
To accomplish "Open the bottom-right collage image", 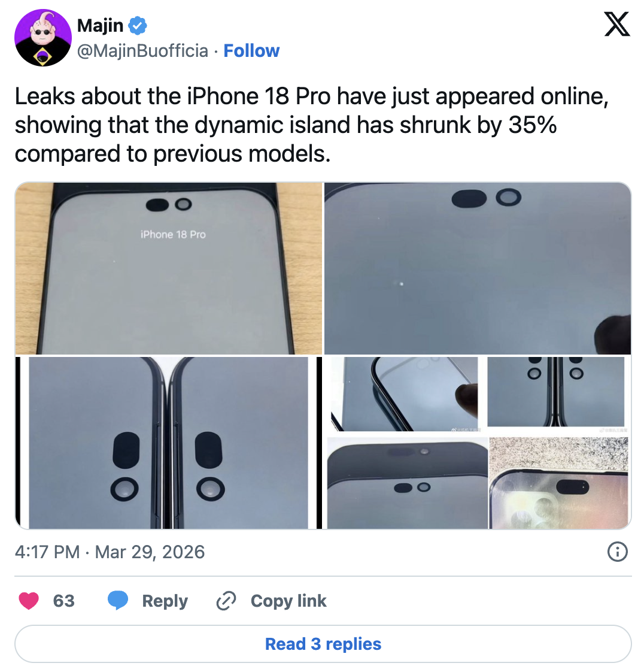I will 478,443.
